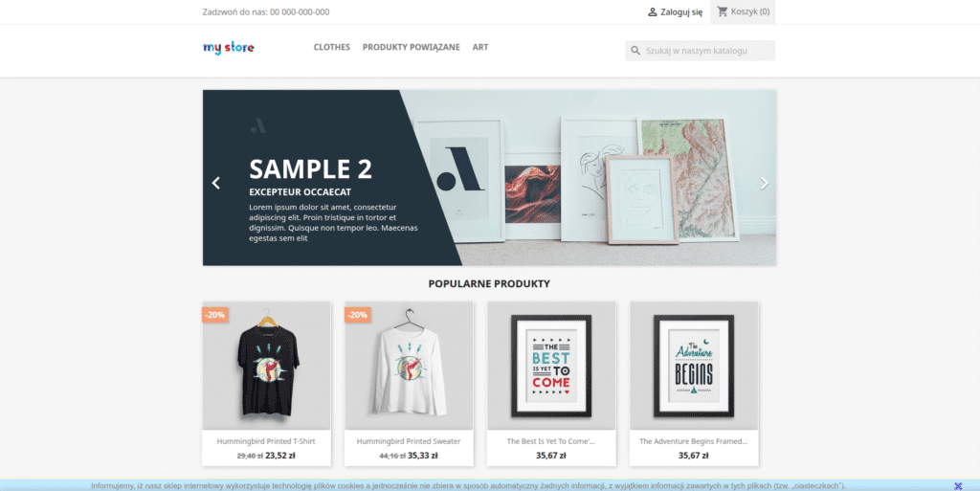Open the PRODUKTY POWIĄZANE menu
The image size is (980, 491).
tap(412, 47)
